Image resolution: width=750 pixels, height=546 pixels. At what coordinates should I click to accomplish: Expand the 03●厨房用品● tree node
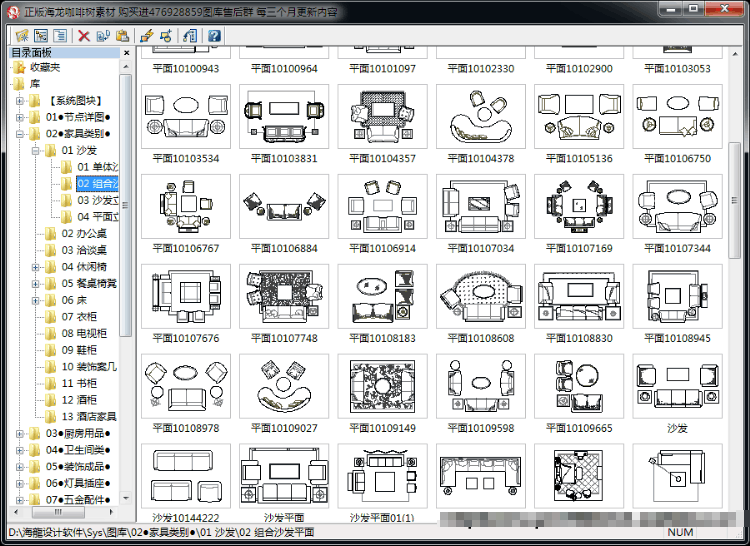pyautogui.click(x=20, y=434)
